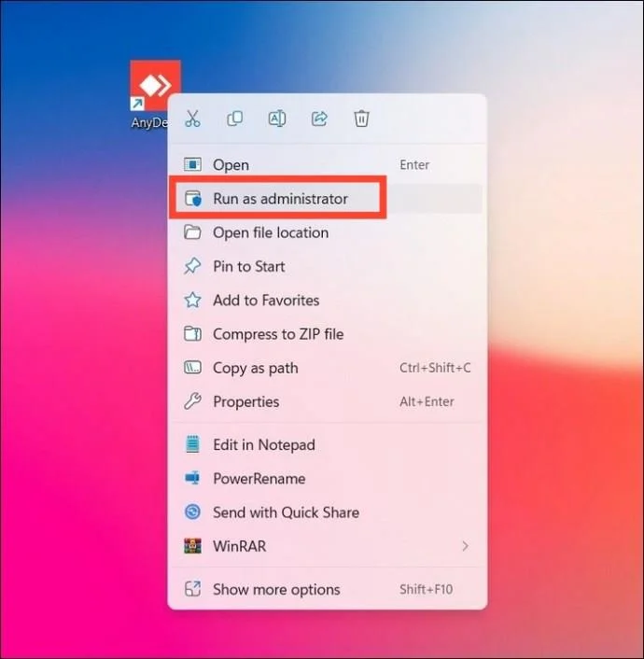Expand the WinRAR submenu arrow
644x659 pixels.
tap(465, 546)
